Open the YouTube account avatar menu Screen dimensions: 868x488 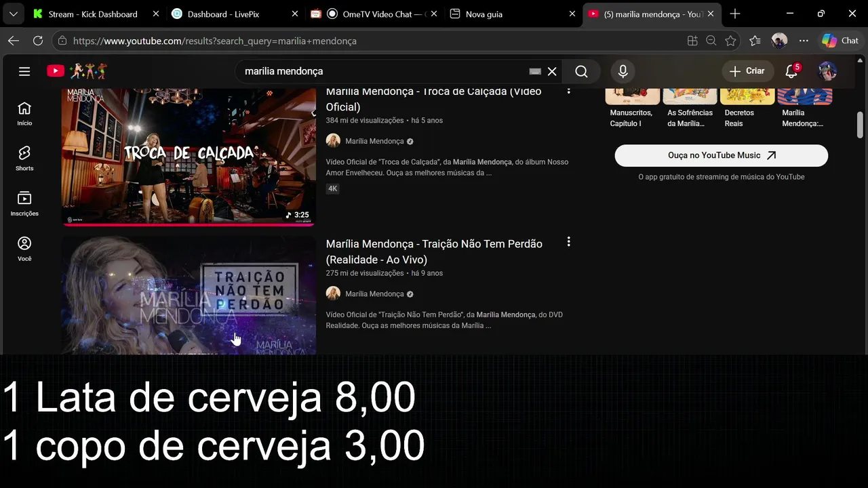[827, 71]
